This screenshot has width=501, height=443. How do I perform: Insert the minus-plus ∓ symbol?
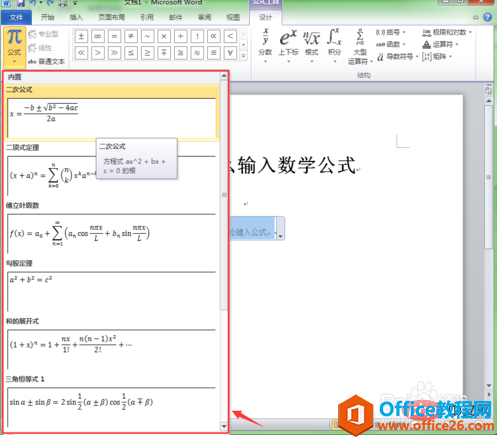click(164, 53)
